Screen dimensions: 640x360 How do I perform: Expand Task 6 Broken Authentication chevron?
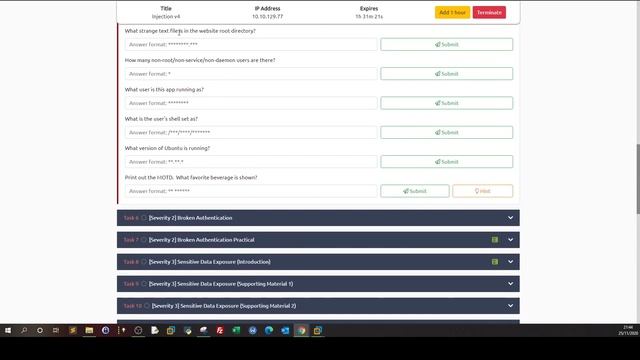click(510, 218)
